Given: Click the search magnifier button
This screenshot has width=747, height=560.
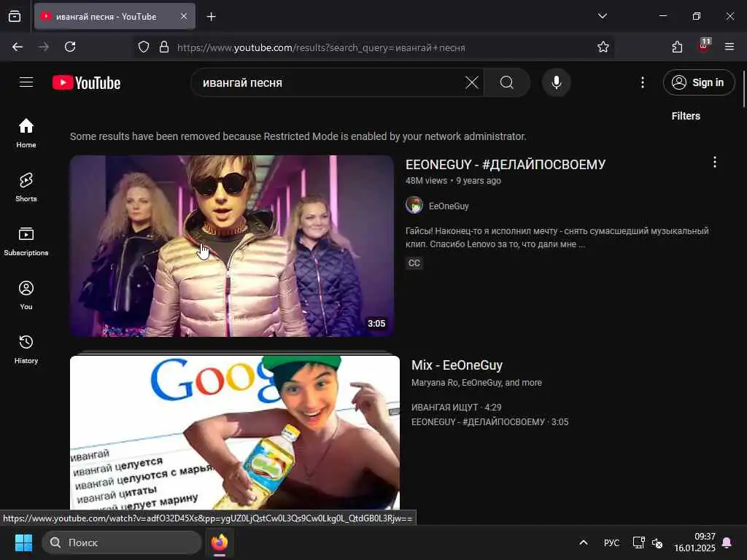Looking at the screenshot, I should [x=507, y=82].
